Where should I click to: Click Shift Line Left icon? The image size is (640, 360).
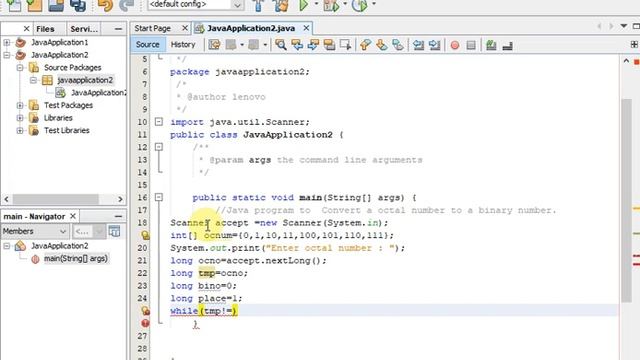(x=418, y=45)
